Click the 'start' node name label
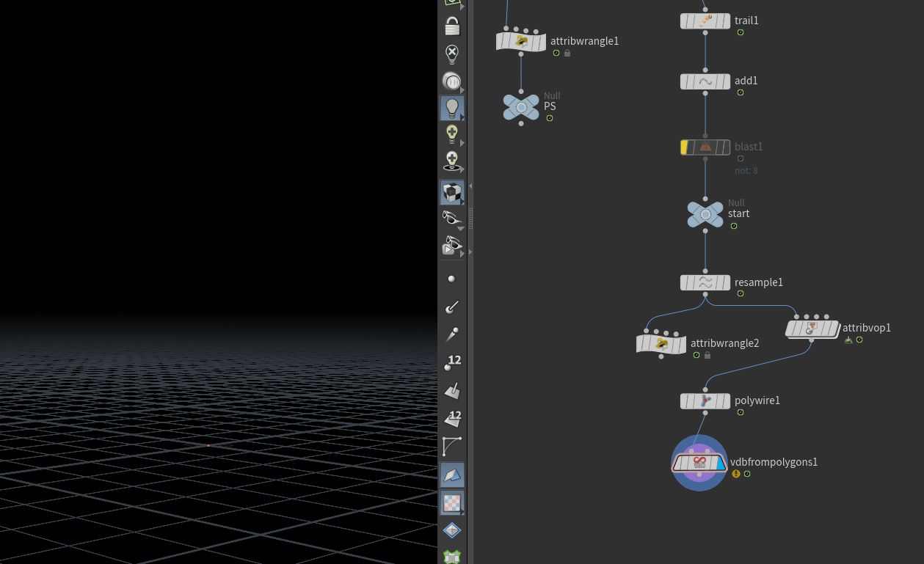The image size is (924, 564). tap(738, 213)
